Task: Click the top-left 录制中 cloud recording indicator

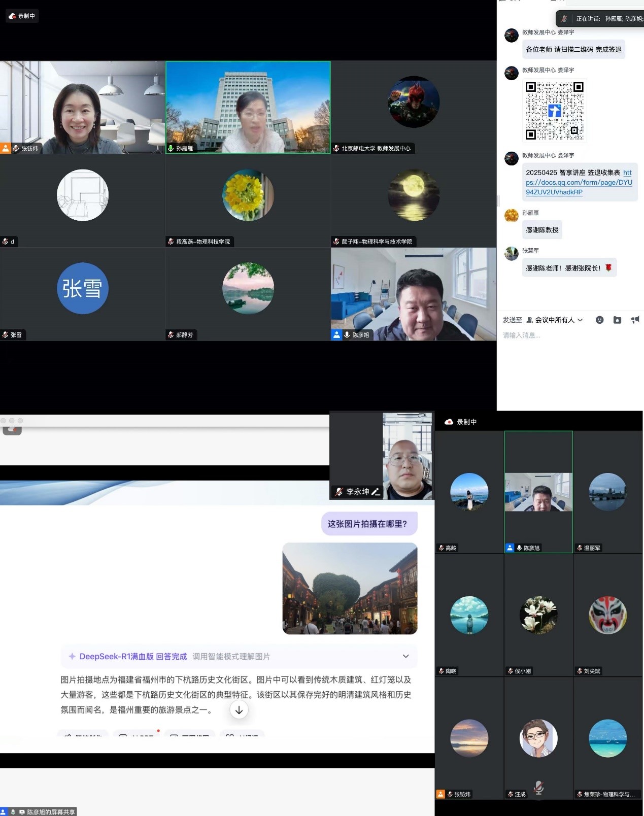Action: pos(22,16)
